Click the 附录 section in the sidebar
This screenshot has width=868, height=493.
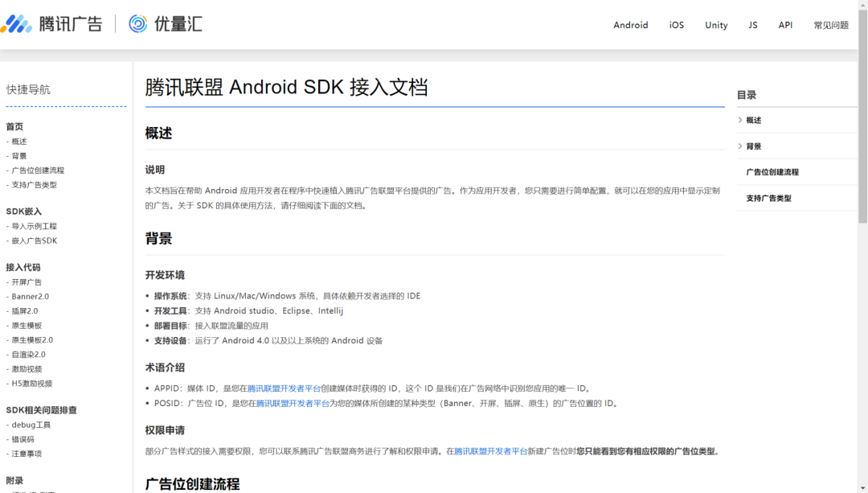point(14,481)
